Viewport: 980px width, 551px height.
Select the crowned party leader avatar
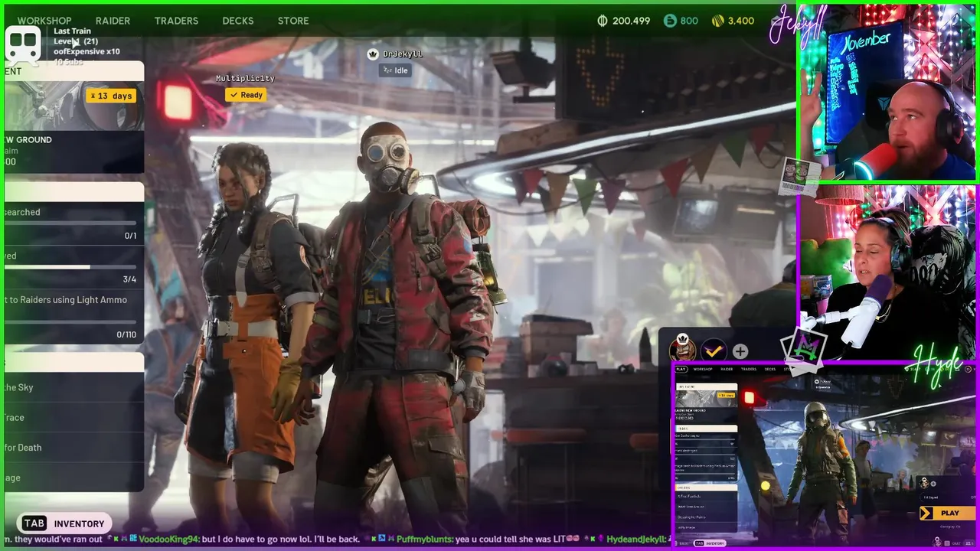pyautogui.click(x=682, y=349)
